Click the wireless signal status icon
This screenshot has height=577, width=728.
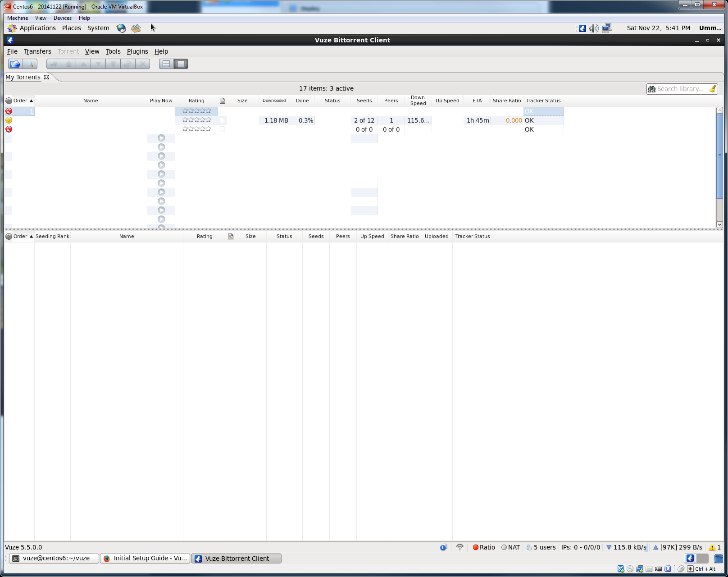460,547
